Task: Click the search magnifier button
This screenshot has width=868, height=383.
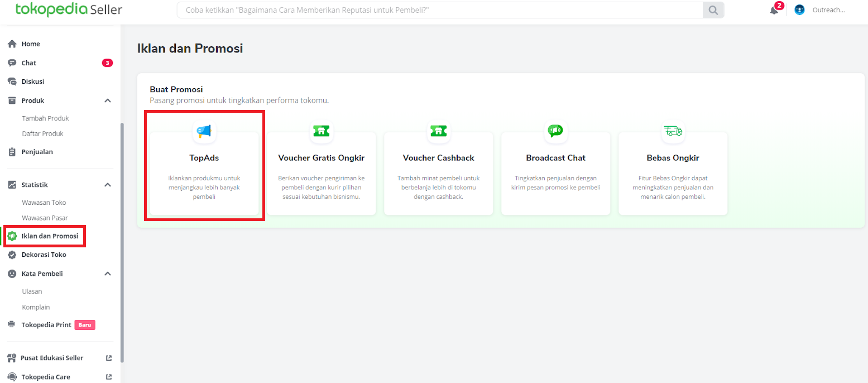Action: 713,10
